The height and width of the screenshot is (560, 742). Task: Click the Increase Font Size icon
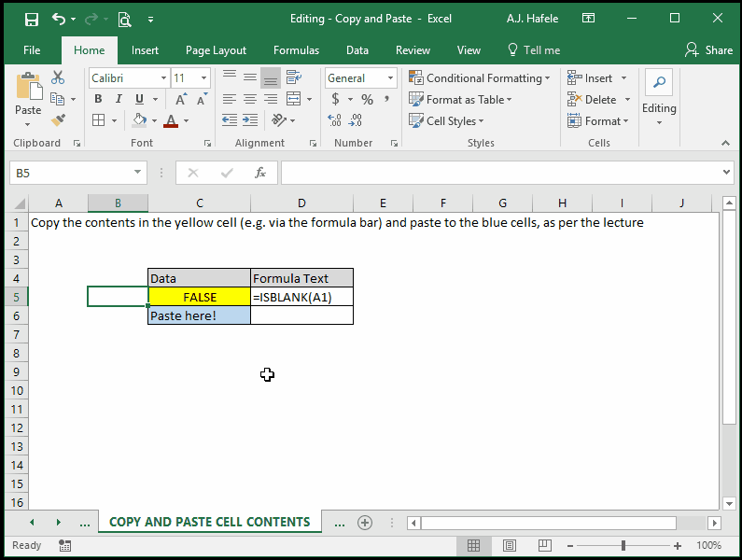click(181, 100)
